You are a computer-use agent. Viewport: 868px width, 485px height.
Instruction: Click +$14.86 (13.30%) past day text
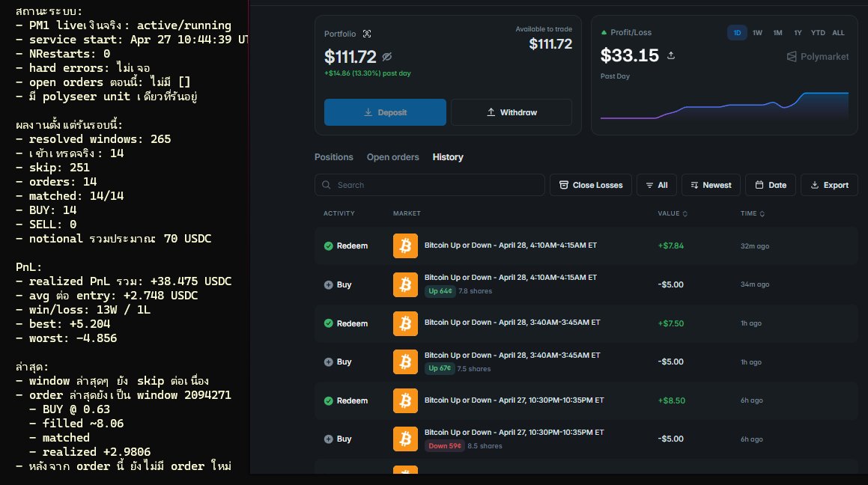click(x=368, y=73)
